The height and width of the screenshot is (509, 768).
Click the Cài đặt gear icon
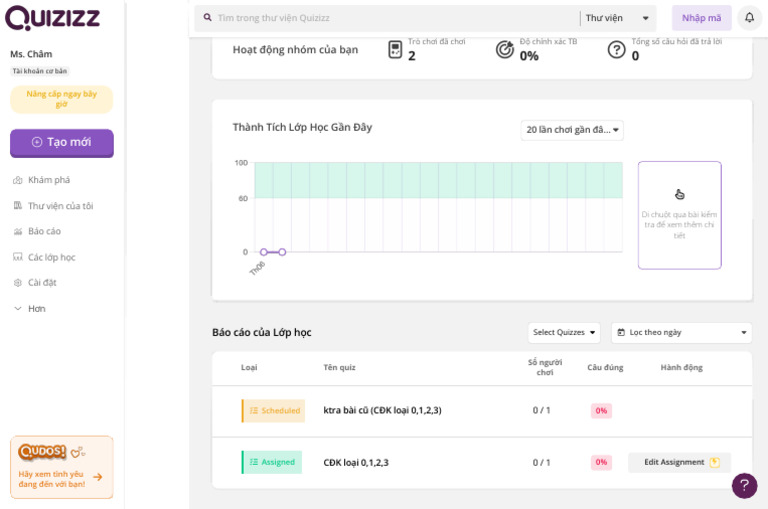(x=18, y=283)
